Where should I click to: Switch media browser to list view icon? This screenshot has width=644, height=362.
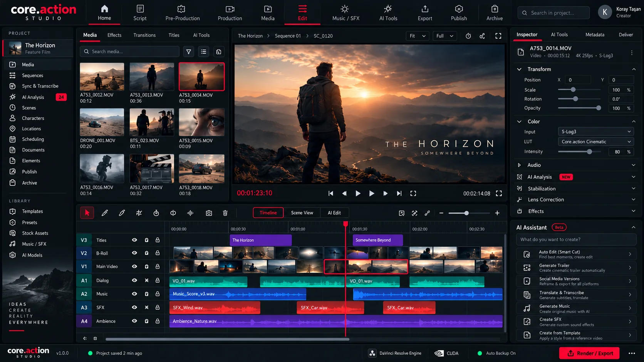[204, 52]
